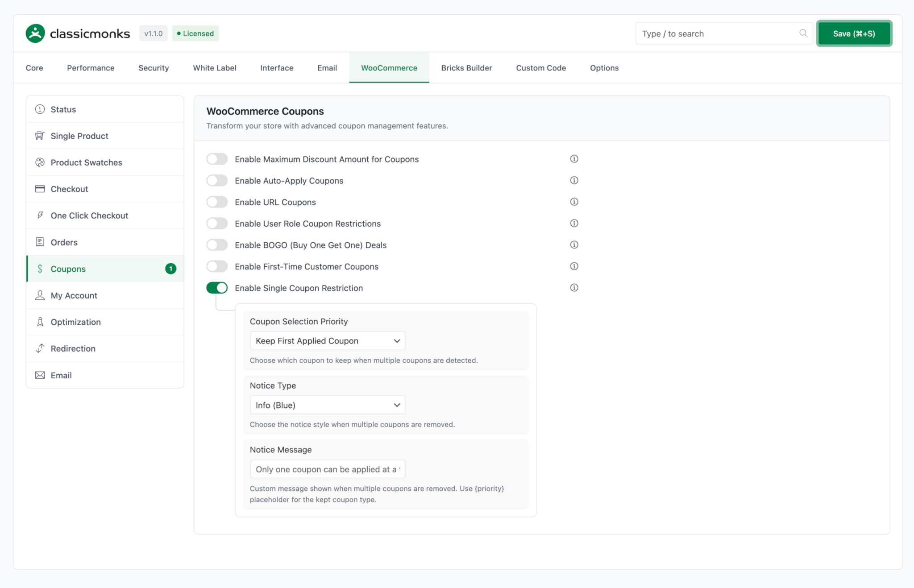Click the Redirection arrows icon
Viewport: 914px width, 588px height.
tap(40, 348)
